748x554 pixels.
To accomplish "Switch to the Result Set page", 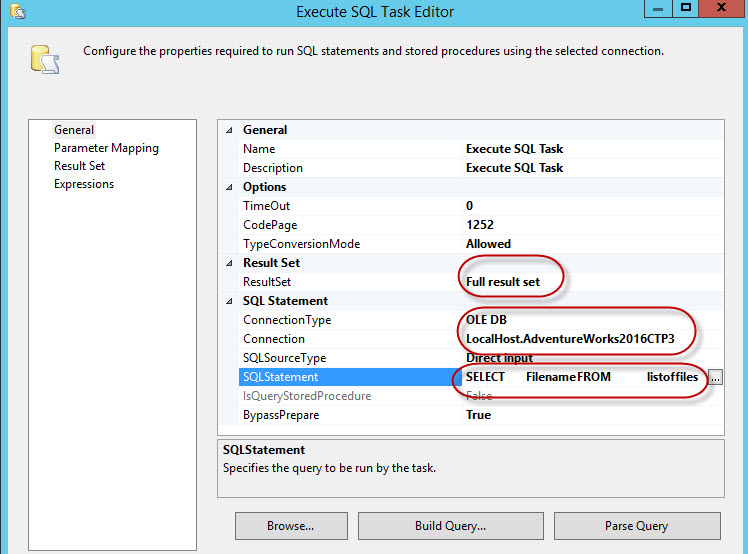I will click(x=79, y=166).
